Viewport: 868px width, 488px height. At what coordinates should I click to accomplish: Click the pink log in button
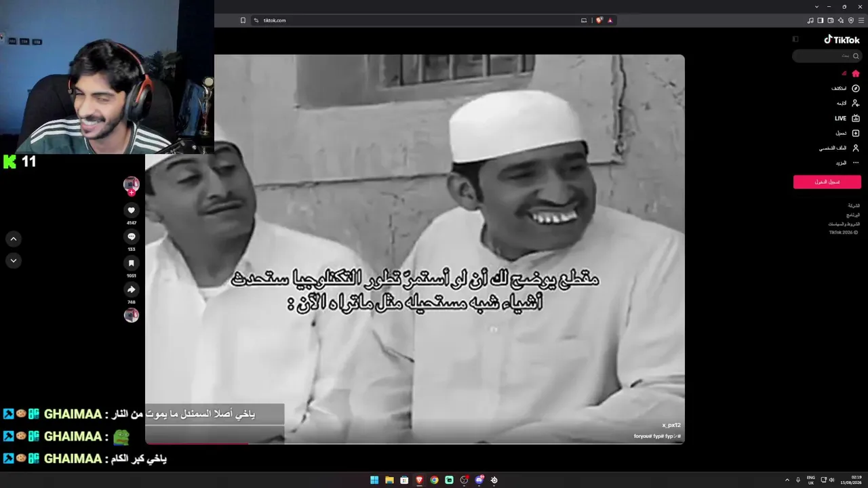click(827, 182)
